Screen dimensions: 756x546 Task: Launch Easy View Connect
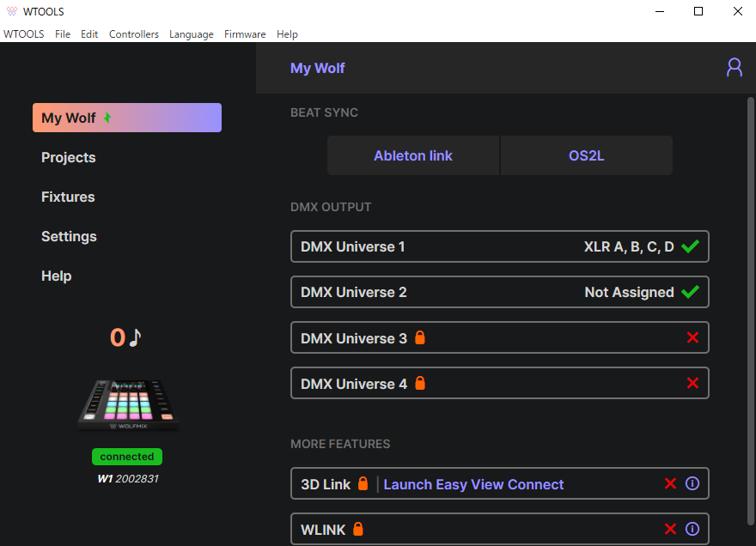[x=473, y=484]
